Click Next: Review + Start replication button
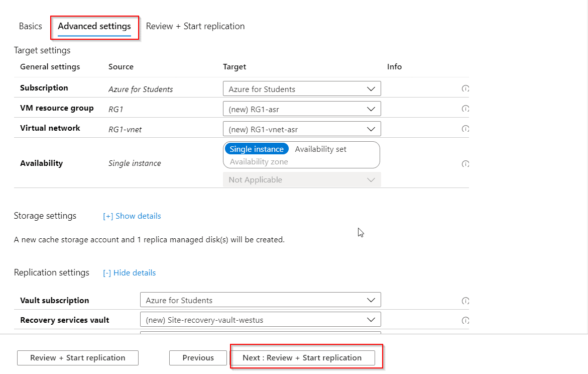588x374 pixels. (302, 358)
